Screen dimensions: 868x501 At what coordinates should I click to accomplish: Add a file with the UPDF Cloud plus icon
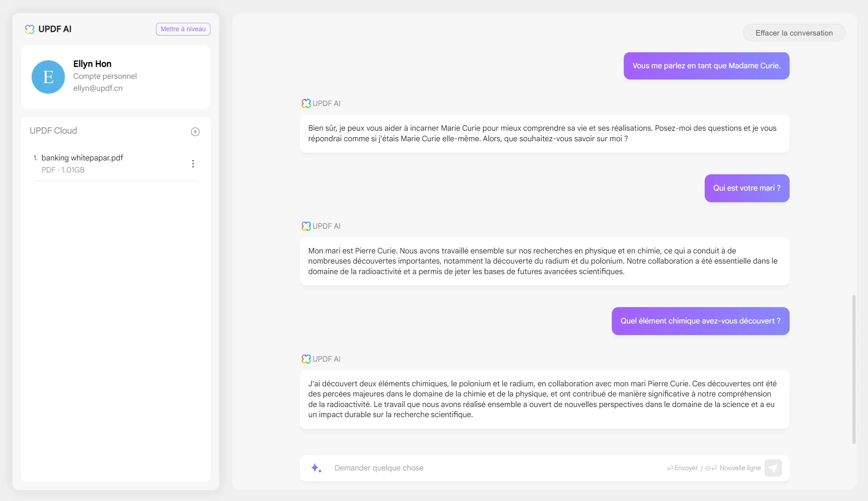(x=195, y=131)
